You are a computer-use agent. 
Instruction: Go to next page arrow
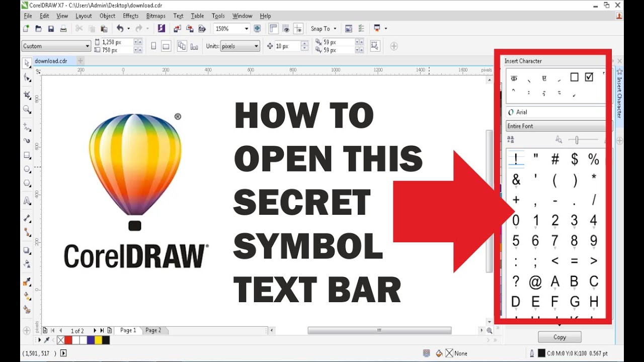pos(95,330)
